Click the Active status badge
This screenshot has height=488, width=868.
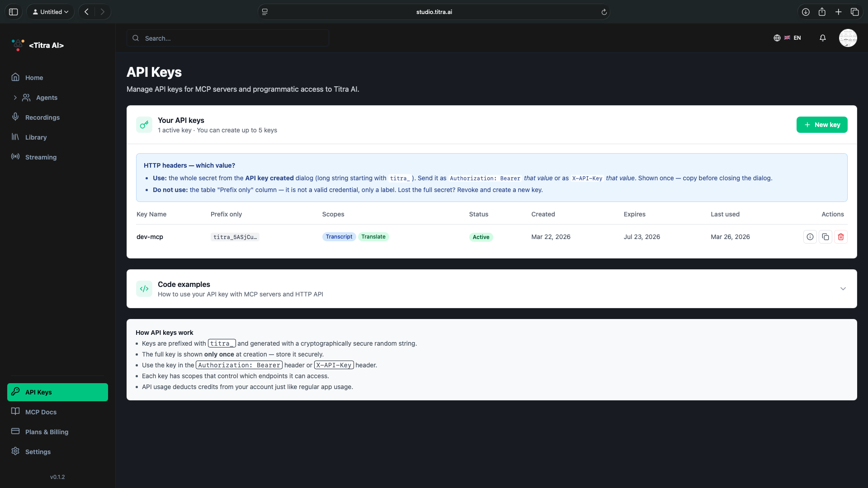[481, 237]
